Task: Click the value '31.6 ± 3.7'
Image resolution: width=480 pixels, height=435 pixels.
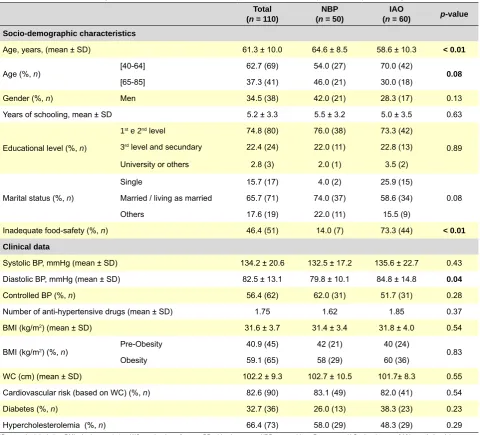Action: point(262,328)
